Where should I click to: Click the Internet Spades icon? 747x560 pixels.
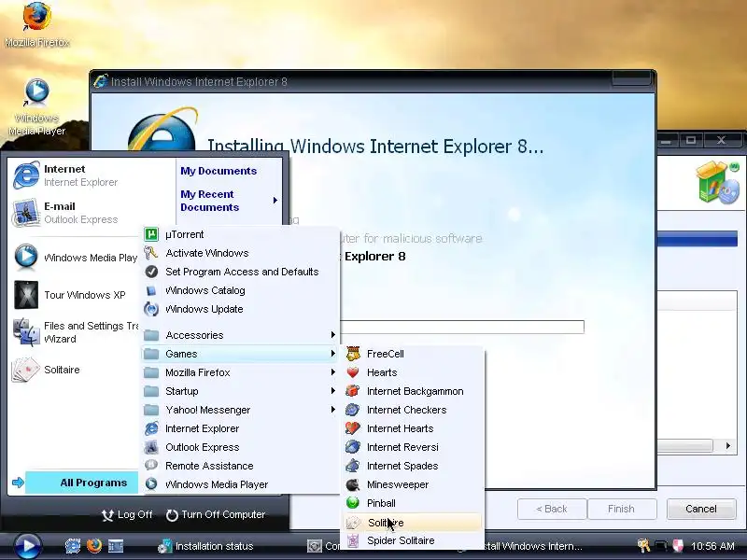pyautogui.click(x=353, y=466)
